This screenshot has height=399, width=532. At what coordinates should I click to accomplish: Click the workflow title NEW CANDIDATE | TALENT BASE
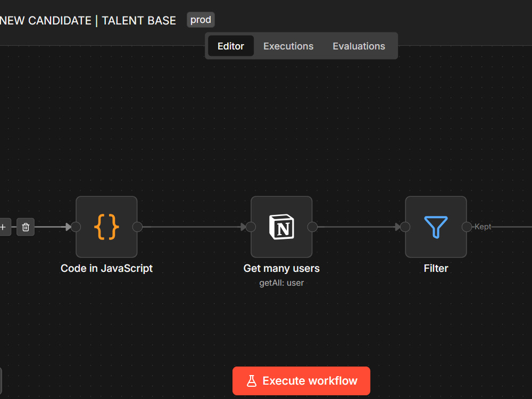(x=88, y=20)
